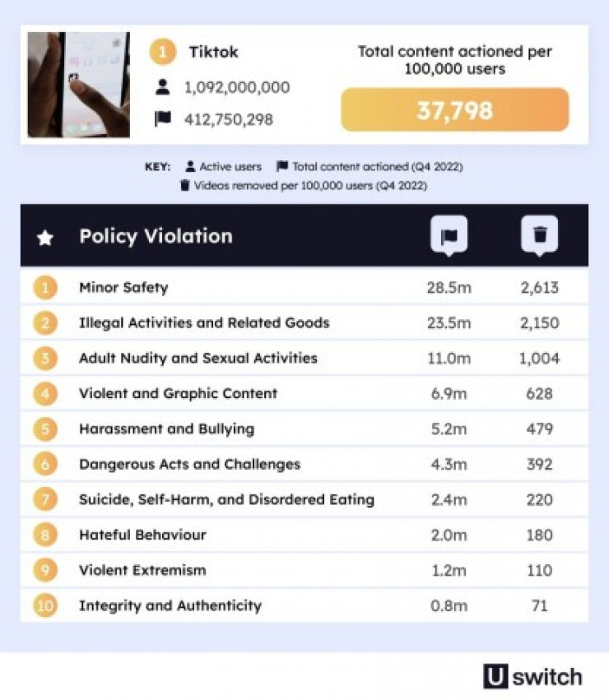The width and height of the screenshot is (609, 700).
Task: Click the Uswitch logo
Action: coord(532,676)
